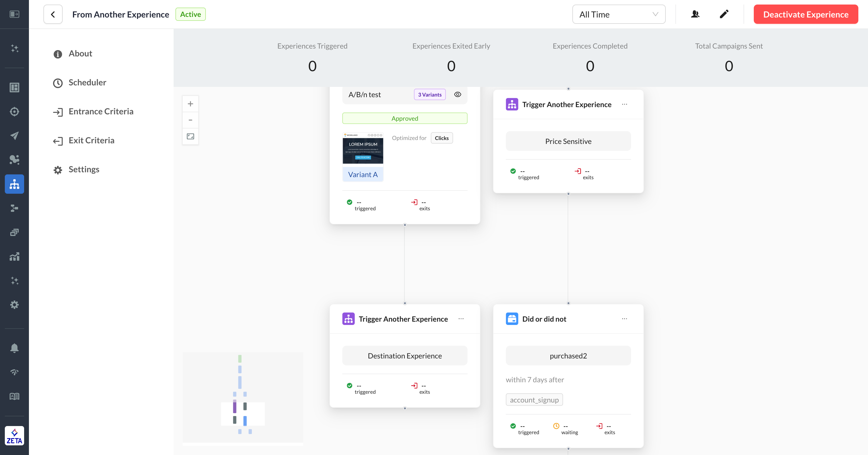Zoom in the canvas with plus button

point(190,104)
